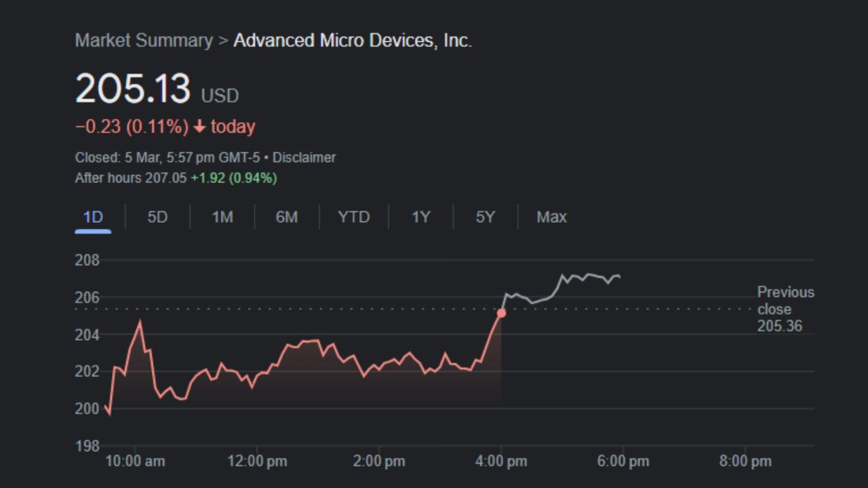
Task: Show the Max time range
Action: tap(551, 217)
